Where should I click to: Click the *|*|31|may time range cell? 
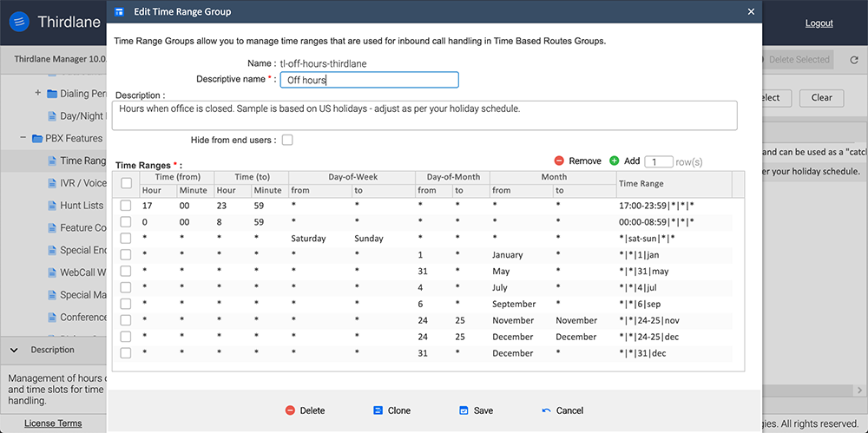(642, 272)
